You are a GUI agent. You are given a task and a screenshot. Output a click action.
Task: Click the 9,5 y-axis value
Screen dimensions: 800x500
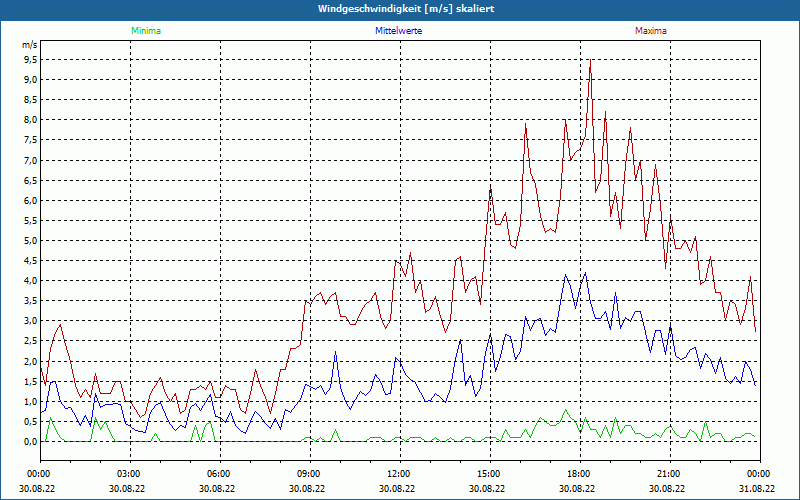30,60
